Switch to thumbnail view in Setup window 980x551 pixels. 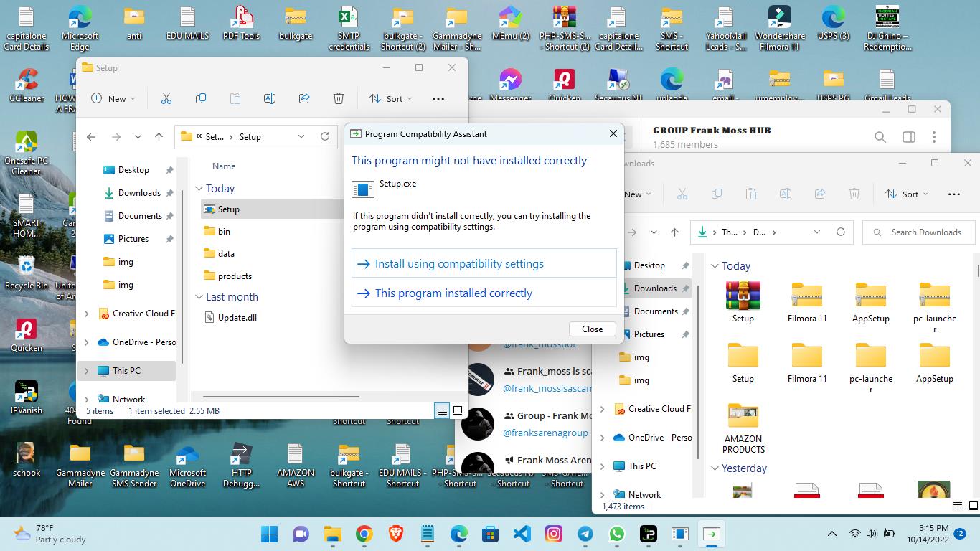(458, 411)
